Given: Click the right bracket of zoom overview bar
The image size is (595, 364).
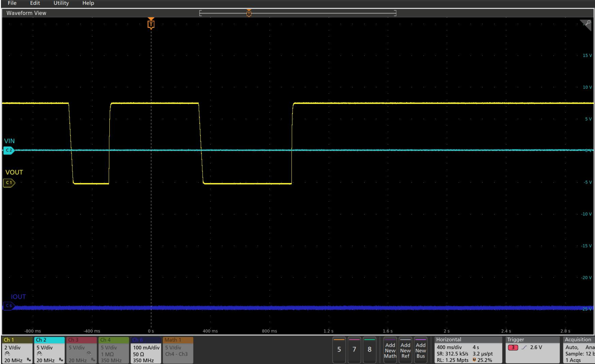Looking at the screenshot, I should 395,13.
